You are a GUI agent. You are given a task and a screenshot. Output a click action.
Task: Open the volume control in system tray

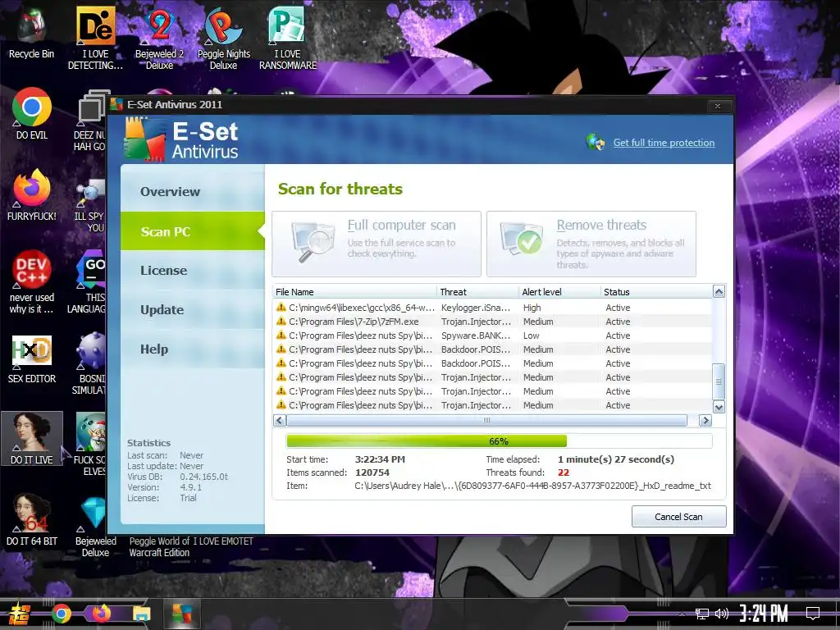coord(722,614)
